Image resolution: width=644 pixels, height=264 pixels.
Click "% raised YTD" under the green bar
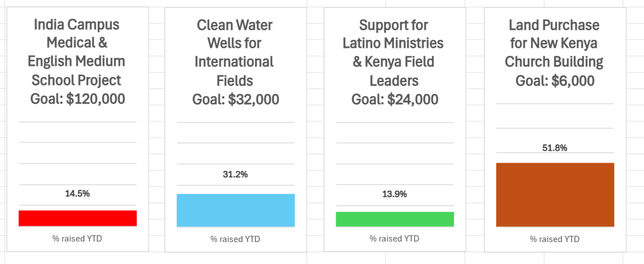coord(394,239)
